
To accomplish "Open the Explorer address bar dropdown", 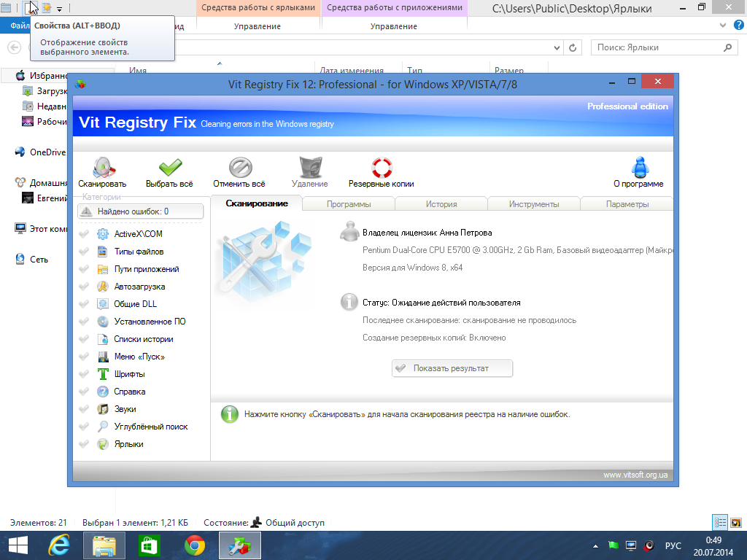I will coord(557,47).
